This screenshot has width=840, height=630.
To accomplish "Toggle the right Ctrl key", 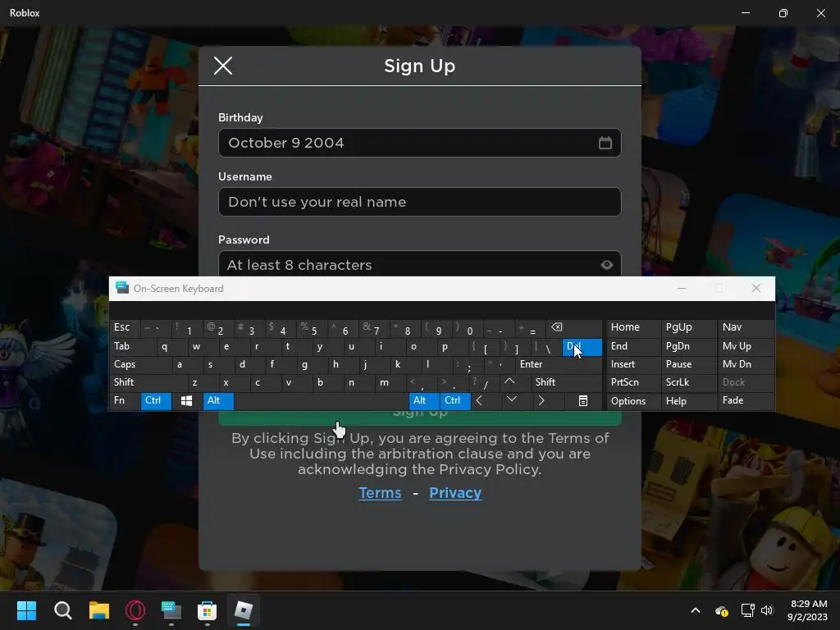I will (455, 400).
